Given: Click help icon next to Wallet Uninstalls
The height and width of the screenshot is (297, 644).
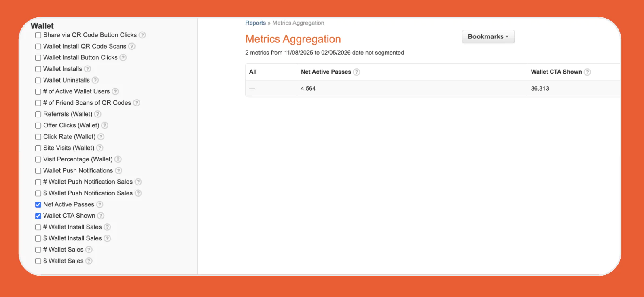Looking at the screenshot, I should [95, 80].
